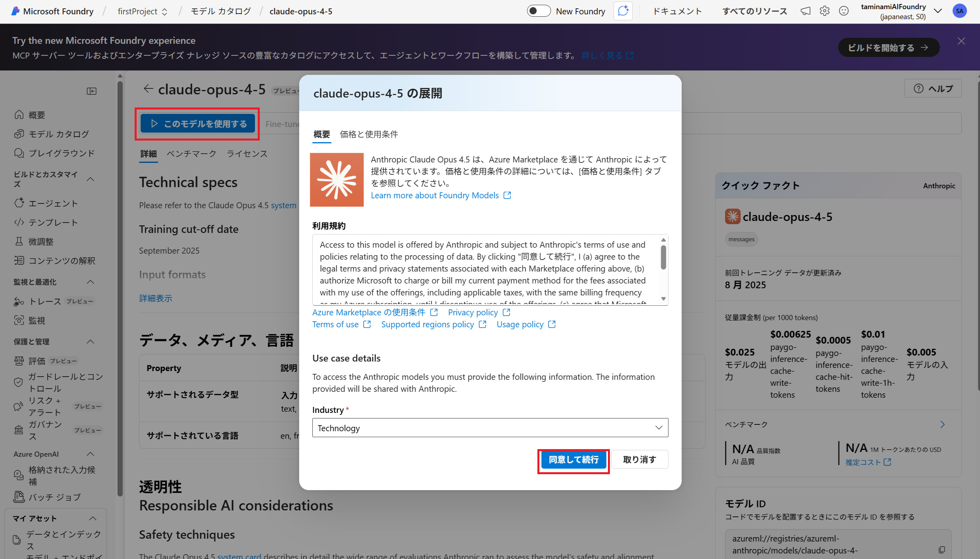Click the back arrow beside claude-opus-4-5
Screen dimensions: 980x559
point(148,89)
